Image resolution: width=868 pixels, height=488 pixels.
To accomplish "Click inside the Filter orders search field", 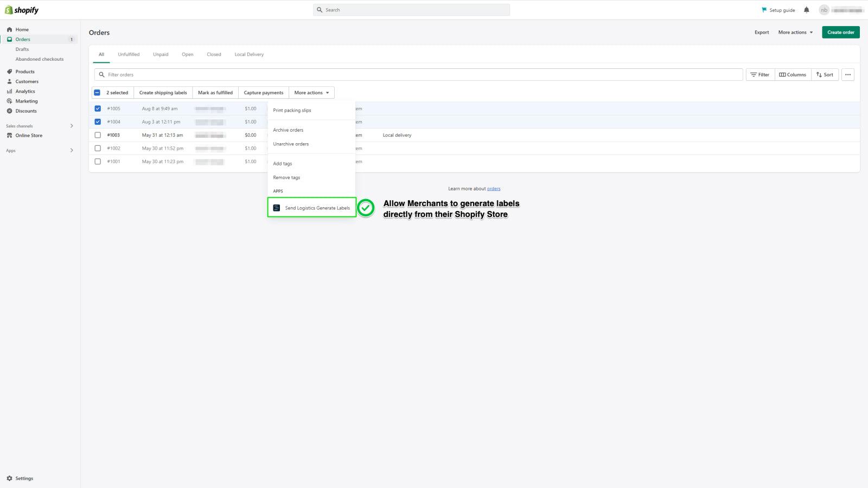I will pyautogui.click(x=217, y=74).
